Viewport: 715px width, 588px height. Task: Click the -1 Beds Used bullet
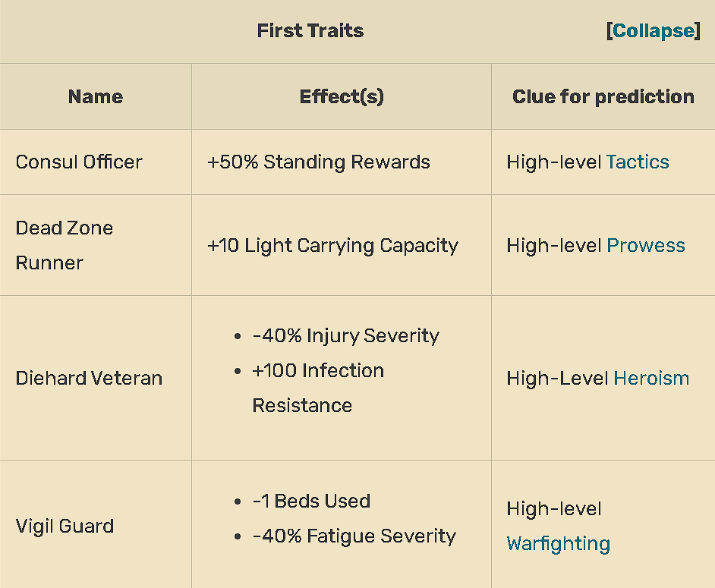[x=311, y=501]
